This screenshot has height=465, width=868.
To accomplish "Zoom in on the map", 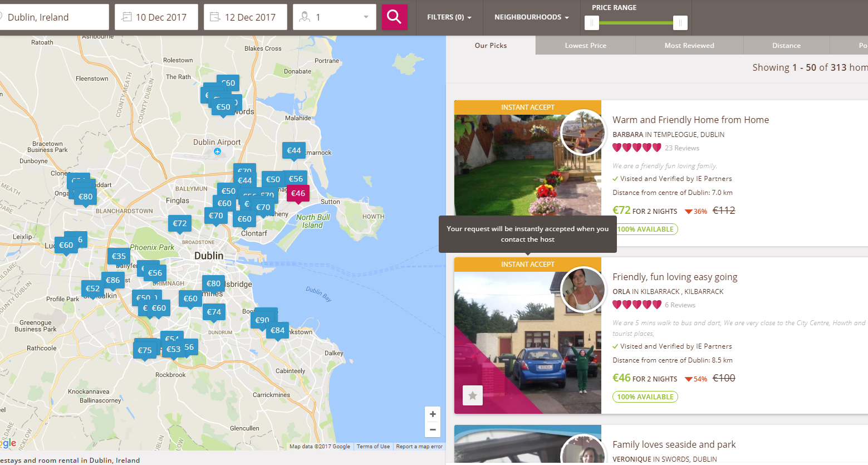I will pos(433,414).
